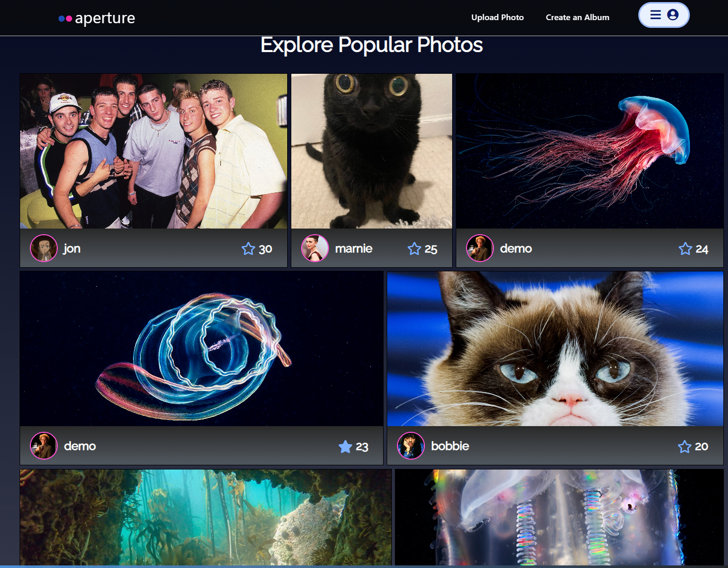Open the underwater kelp forest photo
Image resolution: width=728 pixels, height=568 pixels.
[x=206, y=517]
